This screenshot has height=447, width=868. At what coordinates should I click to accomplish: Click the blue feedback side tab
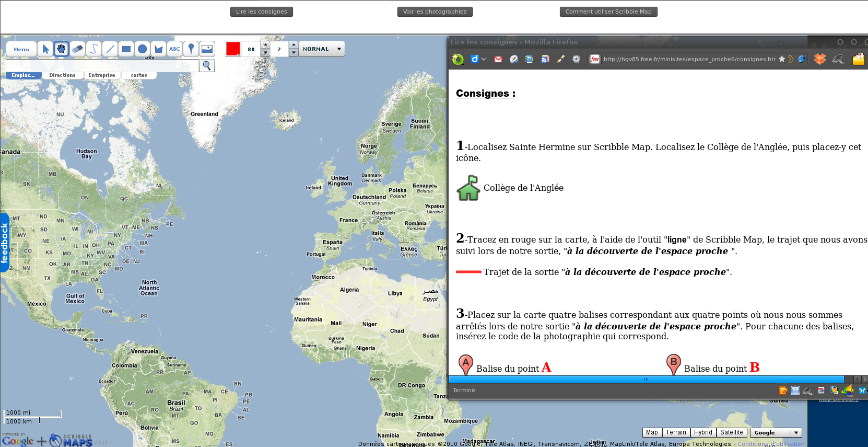(x=5, y=243)
